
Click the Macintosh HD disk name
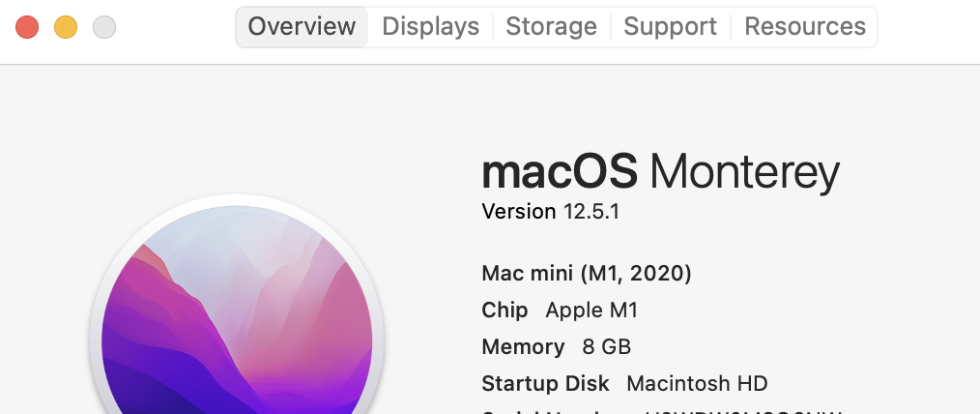(697, 383)
